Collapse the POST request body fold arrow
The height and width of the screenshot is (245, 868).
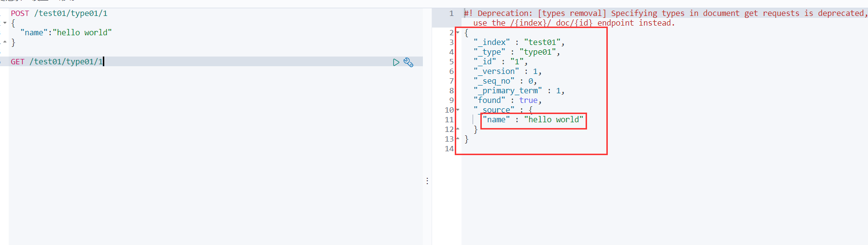(5, 23)
